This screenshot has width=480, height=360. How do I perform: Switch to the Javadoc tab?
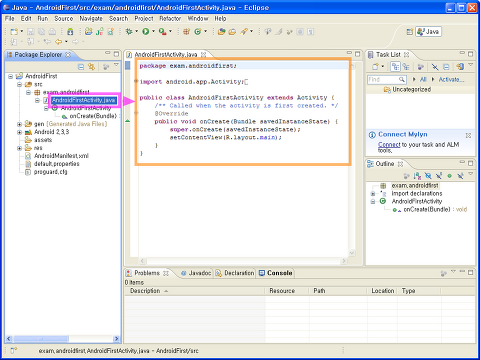(x=196, y=273)
